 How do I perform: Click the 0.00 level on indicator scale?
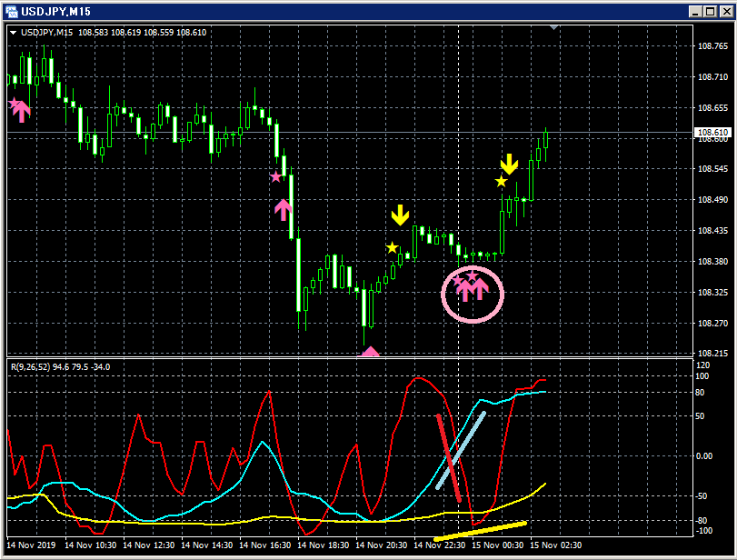point(703,456)
